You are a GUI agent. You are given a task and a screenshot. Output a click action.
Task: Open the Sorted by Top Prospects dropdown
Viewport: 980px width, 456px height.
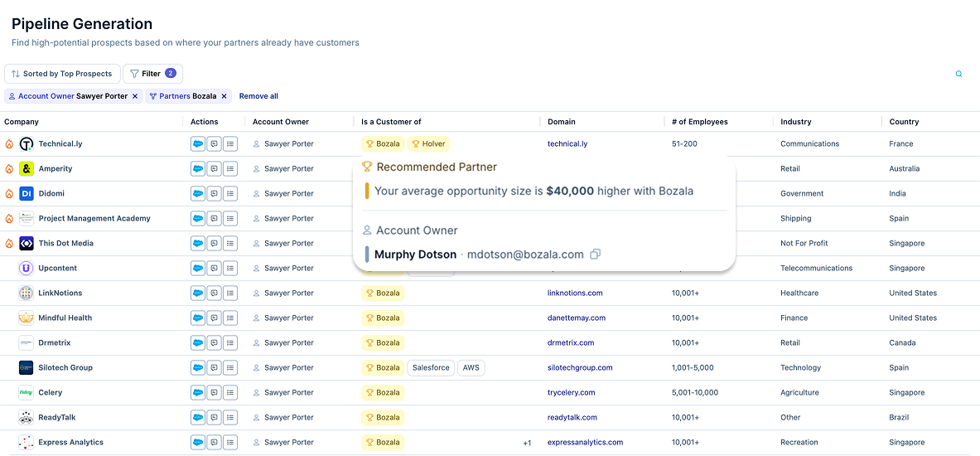click(x=62, y=74)
